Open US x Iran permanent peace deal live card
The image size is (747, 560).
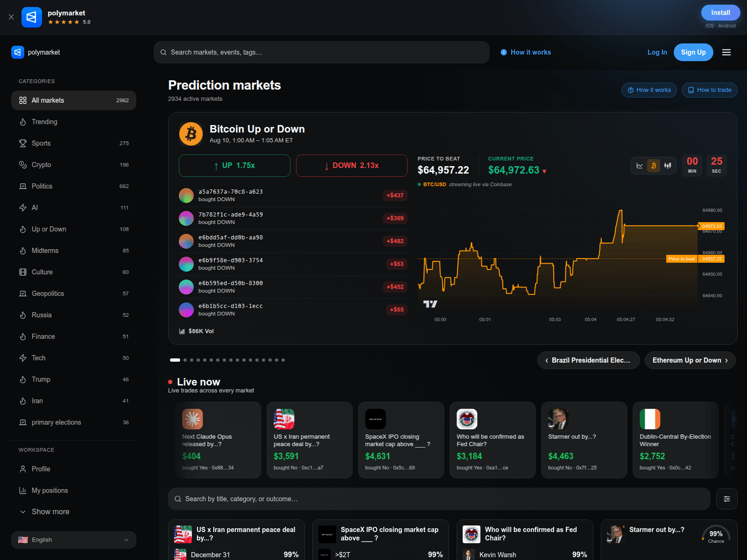click(x=310, y=440)
